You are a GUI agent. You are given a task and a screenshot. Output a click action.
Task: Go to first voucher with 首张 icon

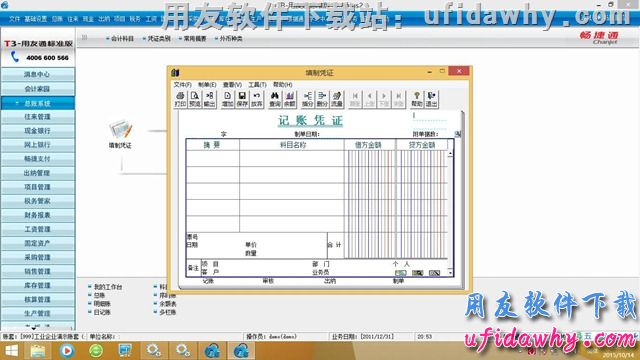click(355, 99)
